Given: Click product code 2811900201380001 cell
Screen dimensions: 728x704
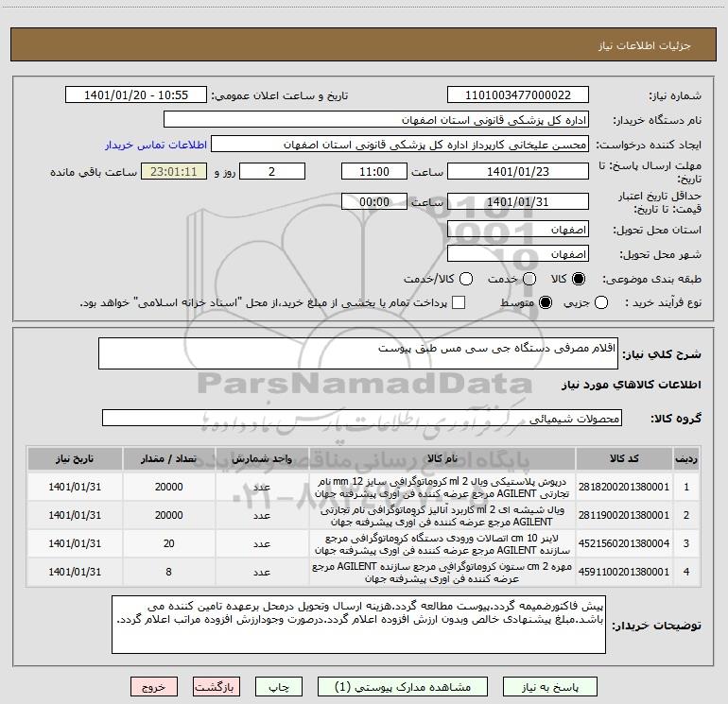Looking at the screenshot, I should pyautogui.click(x=624, y=515).
